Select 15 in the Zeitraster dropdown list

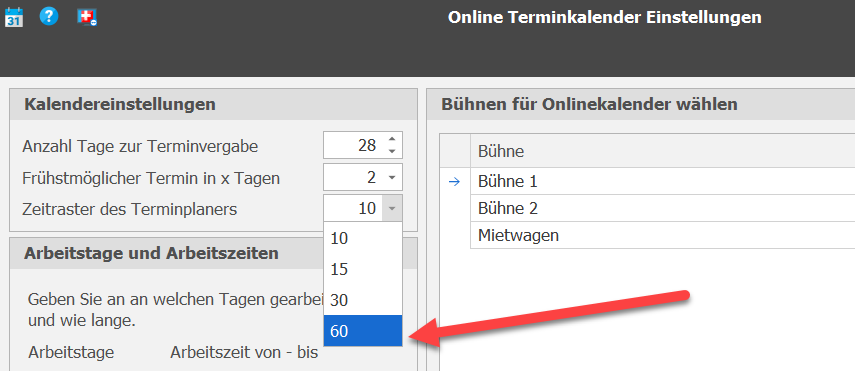[363, 269]
